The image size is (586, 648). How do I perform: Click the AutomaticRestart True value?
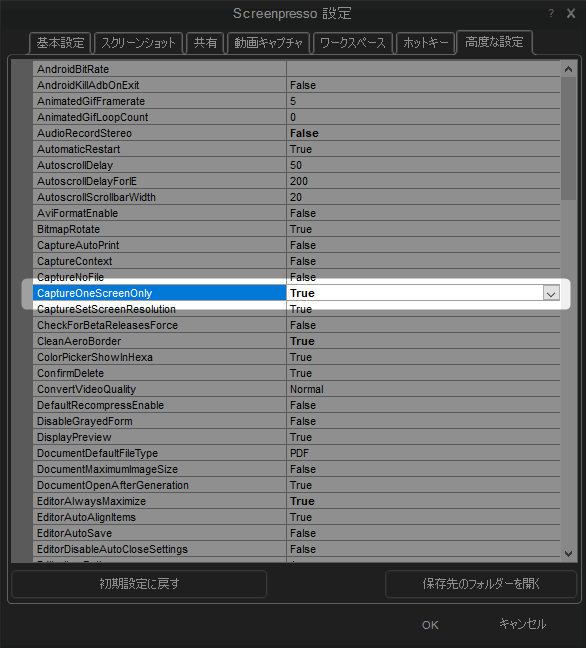click(423, 149)
